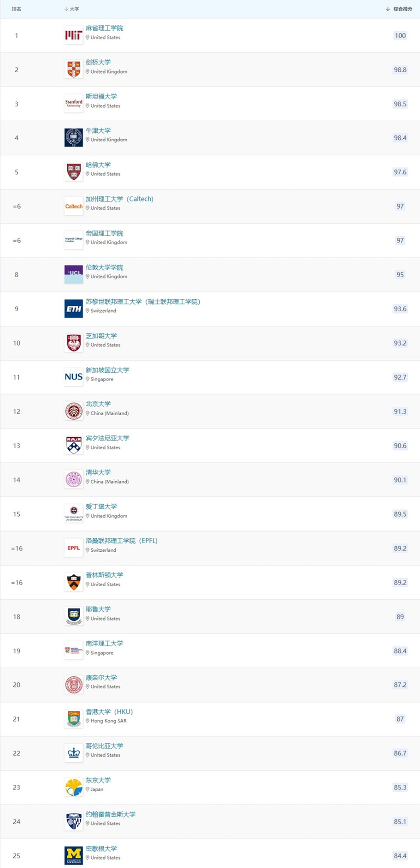This screenshot has height=868, width=420.
Task: Click the EPFL logo icon
Action: click(74, 548)
